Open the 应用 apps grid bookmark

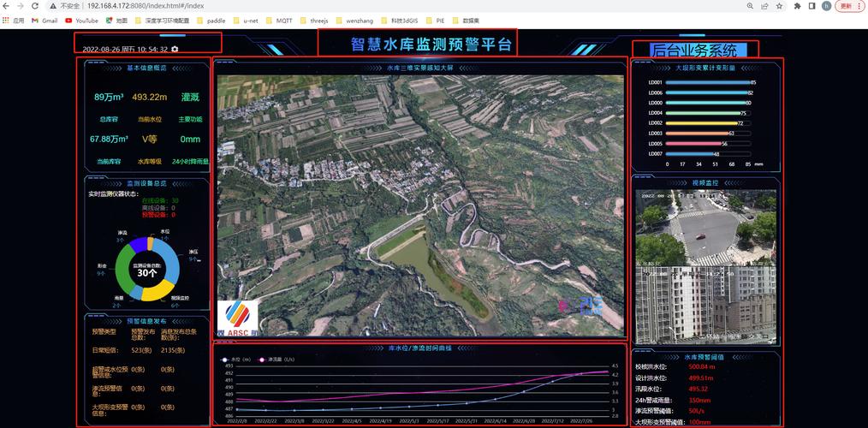[x=14, y=21]
